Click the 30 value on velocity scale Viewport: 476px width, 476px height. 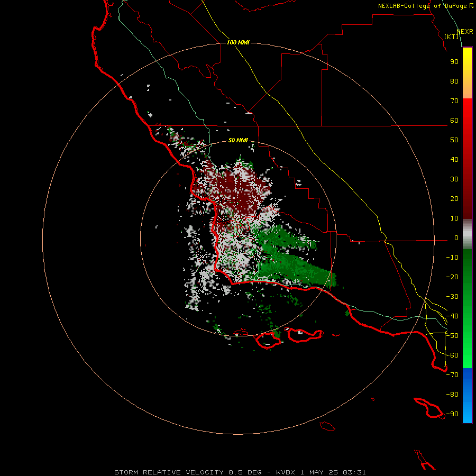coord(454,179)
